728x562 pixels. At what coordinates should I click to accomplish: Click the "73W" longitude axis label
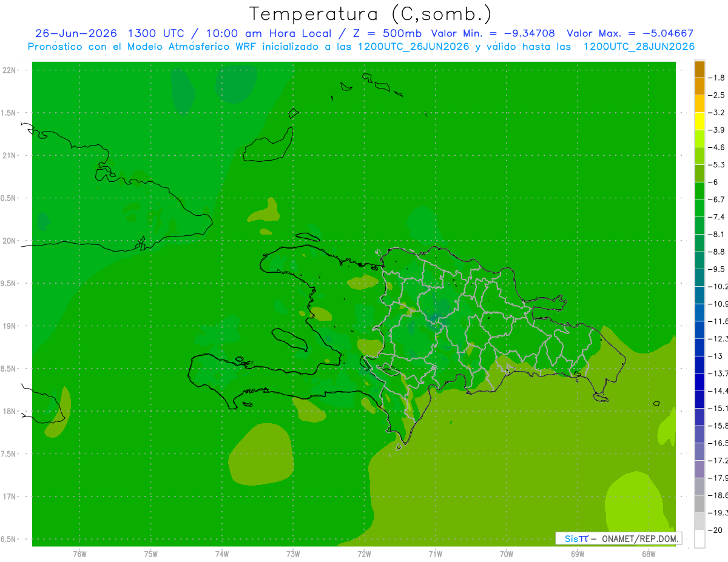(293, 554)
